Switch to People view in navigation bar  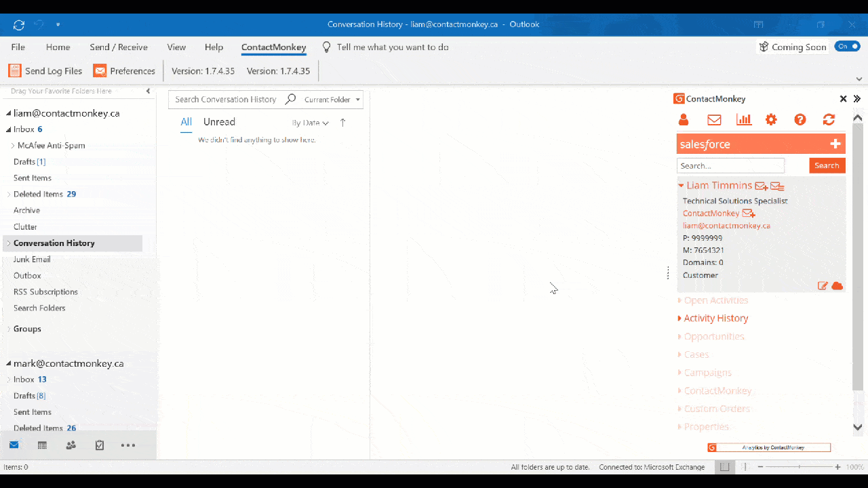pos(71,445)
